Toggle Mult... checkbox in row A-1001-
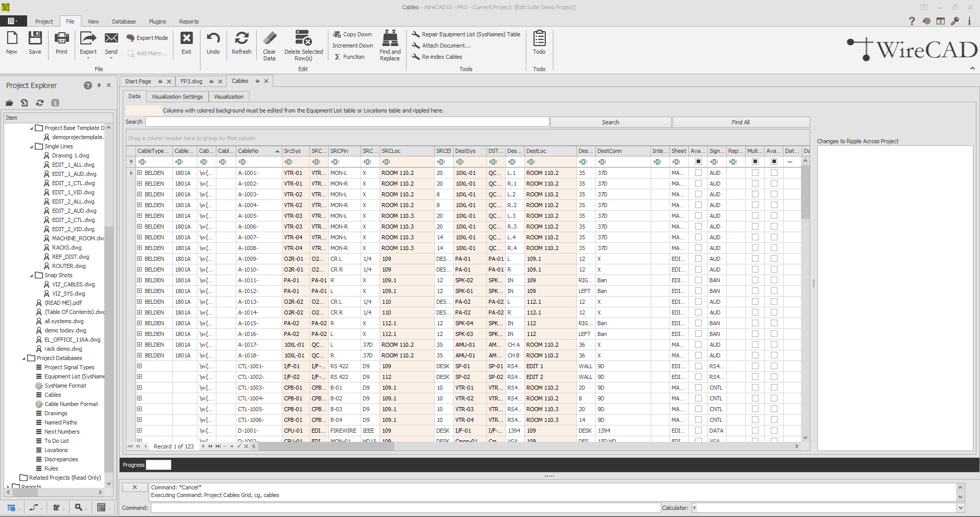The image size is (980, 517). [755, 173]
